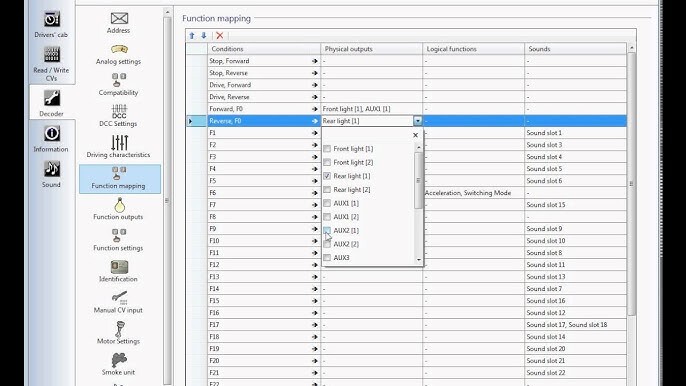Click the arrow icon in Forward, F0 row
Viewport: 686px width, 386px height.
coord(315,109)
